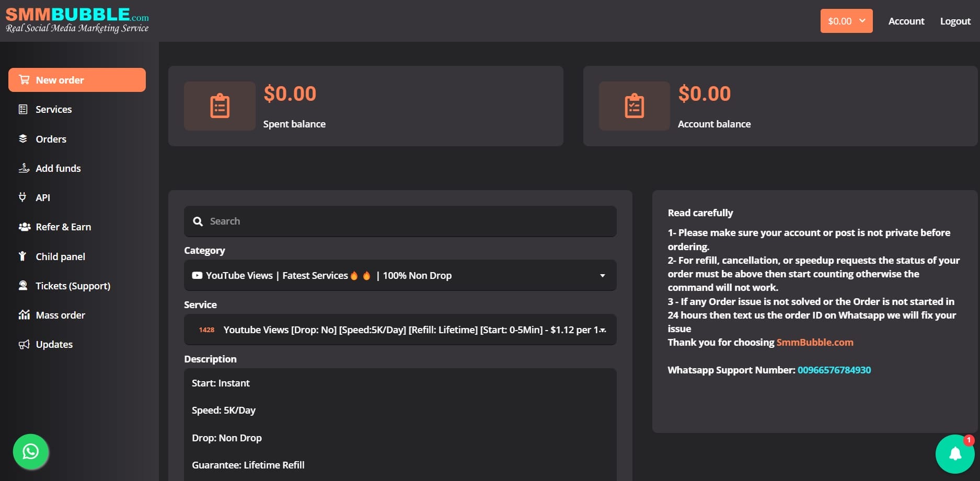Click the Add funds hand-coin icon

coord(24,168)
